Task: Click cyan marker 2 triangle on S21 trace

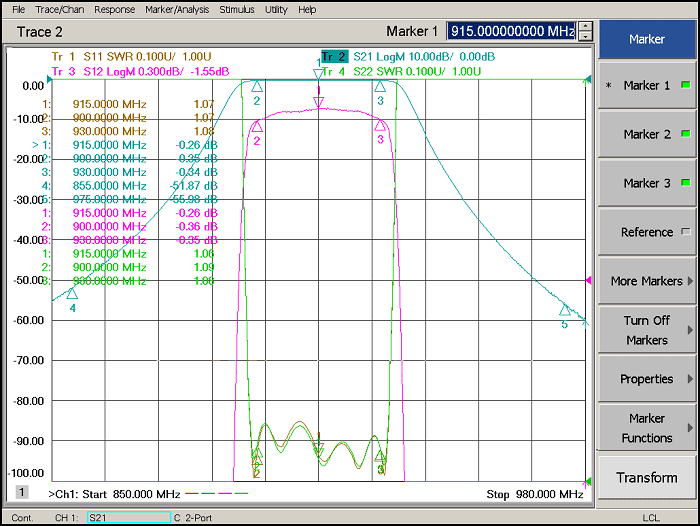Action: click(257, 87)
